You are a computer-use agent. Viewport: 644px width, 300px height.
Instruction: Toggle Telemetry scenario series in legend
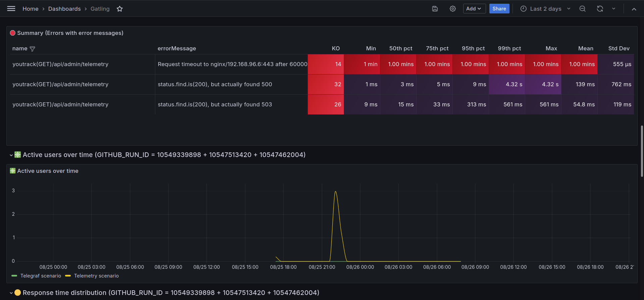92,276
